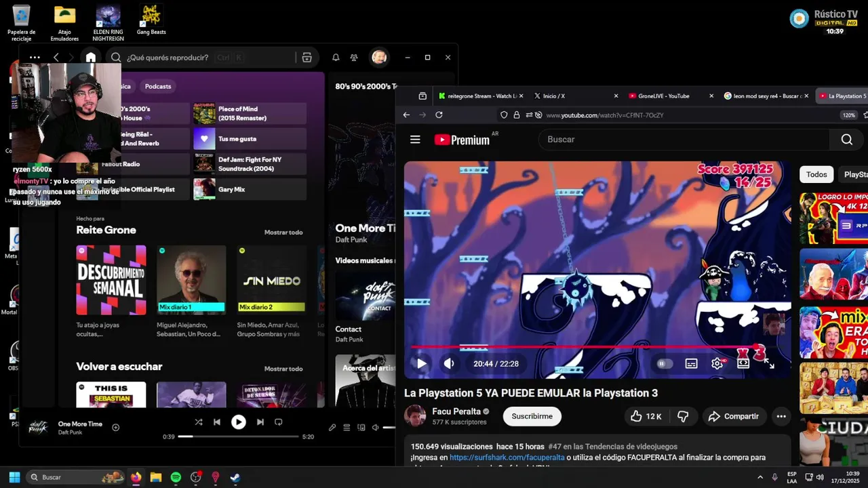Enter YouTube fullscreen mode
Viewport: 868px width, 488px height.
769,363
